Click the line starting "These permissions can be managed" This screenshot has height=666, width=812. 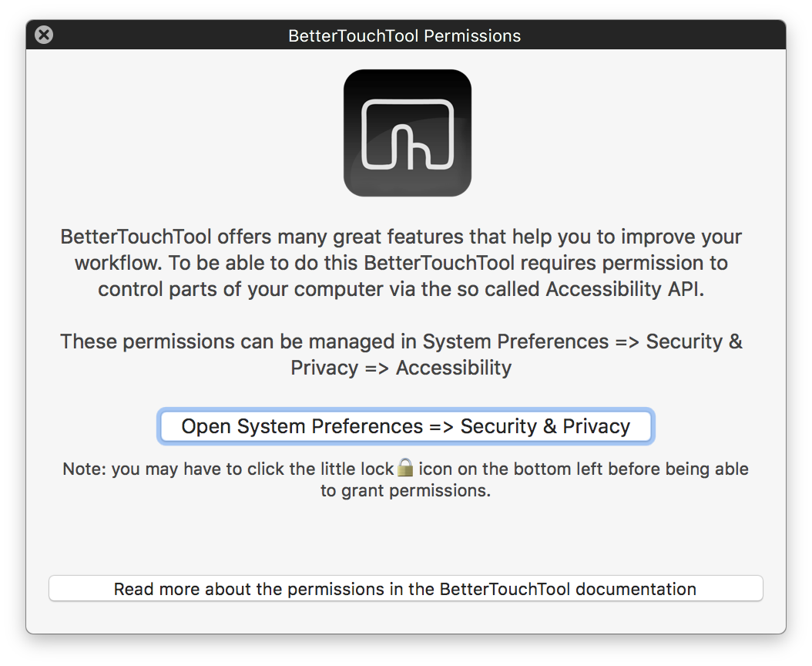coord(401,341)
